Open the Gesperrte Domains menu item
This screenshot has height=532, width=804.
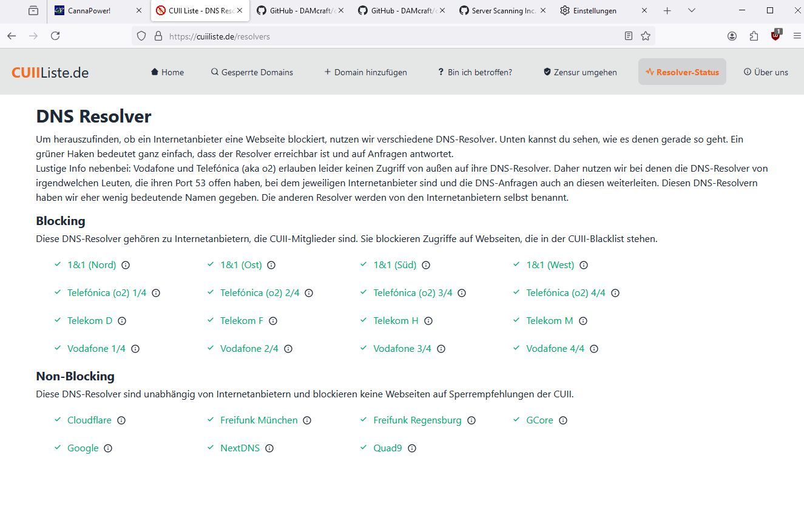(252, 72)
